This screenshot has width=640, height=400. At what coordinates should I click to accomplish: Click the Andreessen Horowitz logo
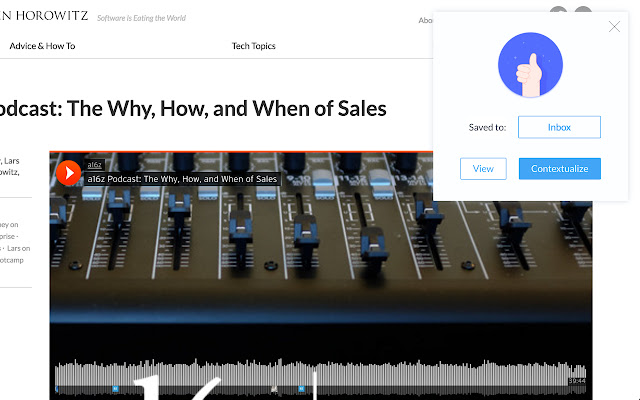pyautogui.click(x=44, y=16)
